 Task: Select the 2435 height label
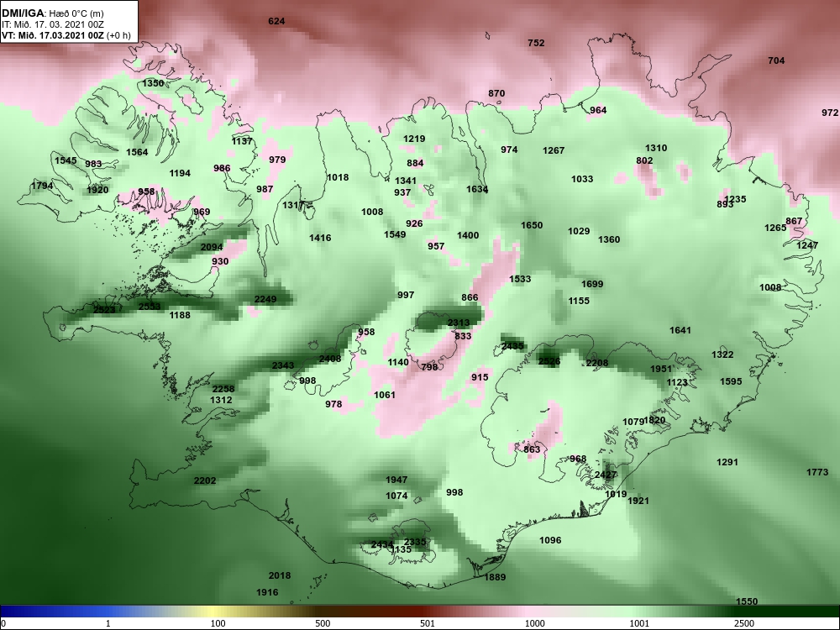512,346
